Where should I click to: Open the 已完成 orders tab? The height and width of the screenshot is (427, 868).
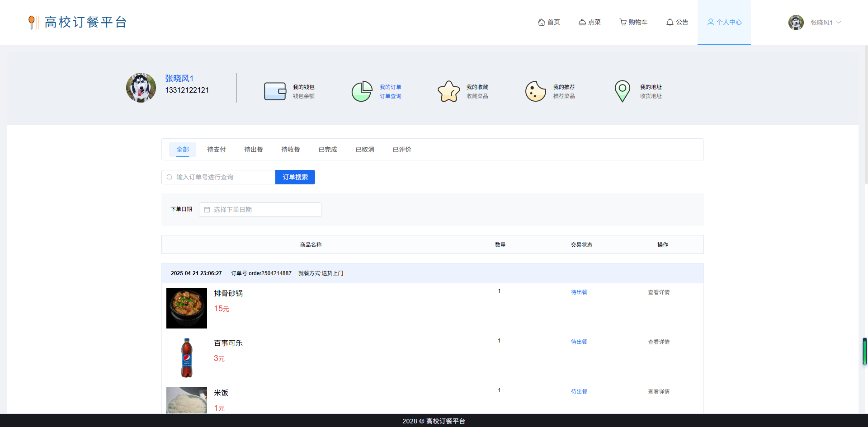pos(327,150)
